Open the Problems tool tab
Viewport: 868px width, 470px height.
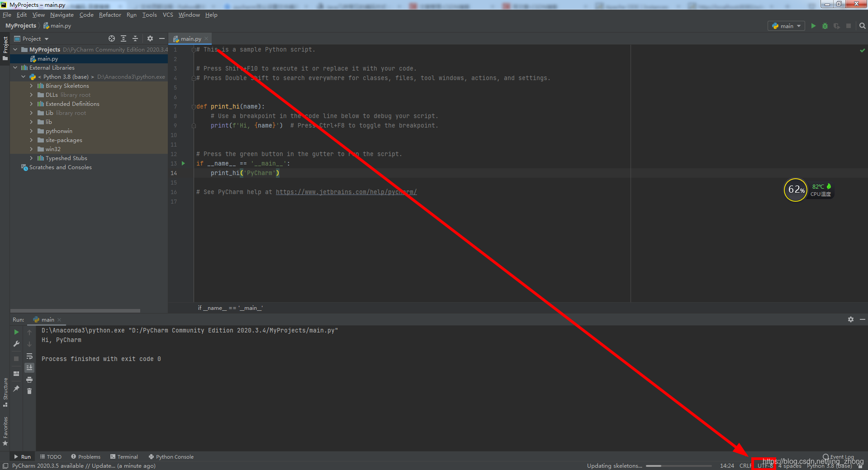(x=86, y=457)
